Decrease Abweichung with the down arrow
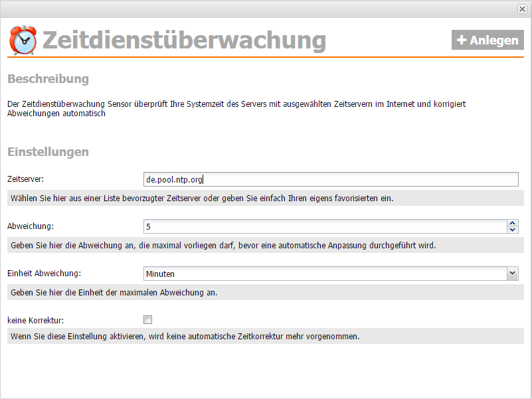The height and width of the screenshot is (399, 532). 512,230
